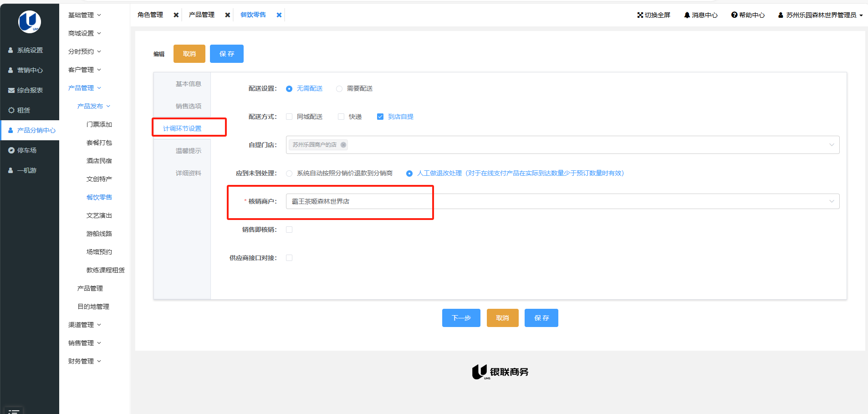Open 酒店民宿 menu item

tap(99, 161)
